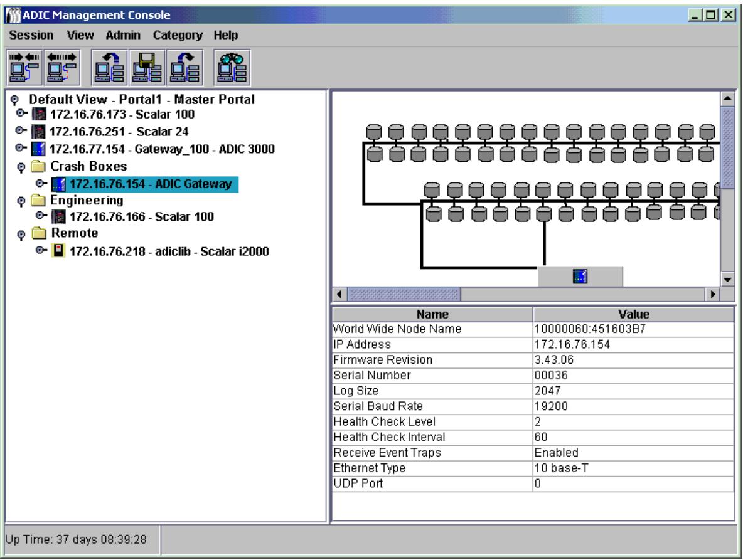The image size is (743, 560).
Task: Click the Scalar i2000 adiclib icon
Action: click(x=58, y=251)
